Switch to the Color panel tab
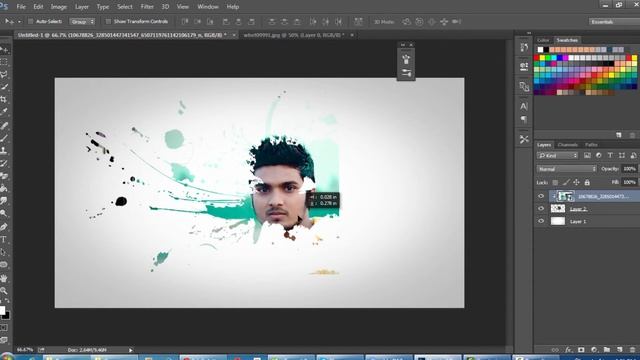Screen dimensions: 640x360 coord(543,40)
